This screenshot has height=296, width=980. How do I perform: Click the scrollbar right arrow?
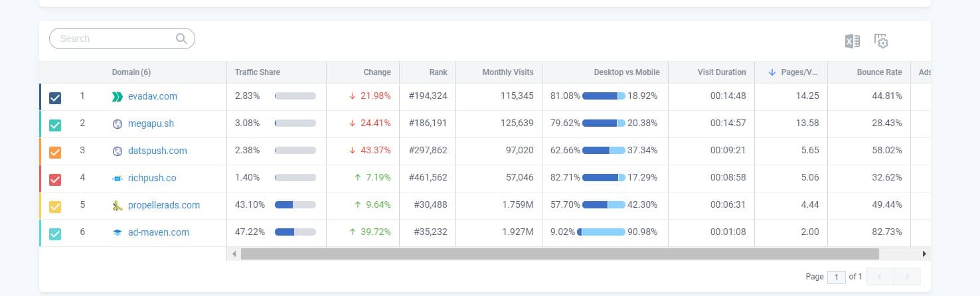pos(924,254)
